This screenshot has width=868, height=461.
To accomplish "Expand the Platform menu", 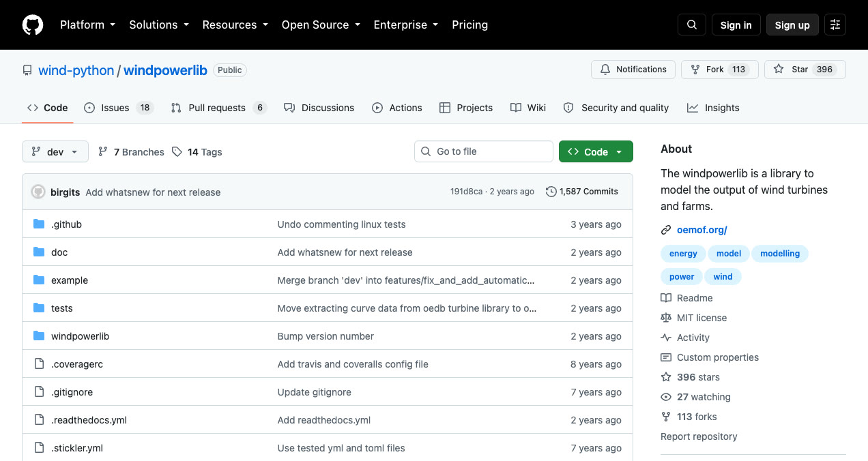I will point(87,25).
